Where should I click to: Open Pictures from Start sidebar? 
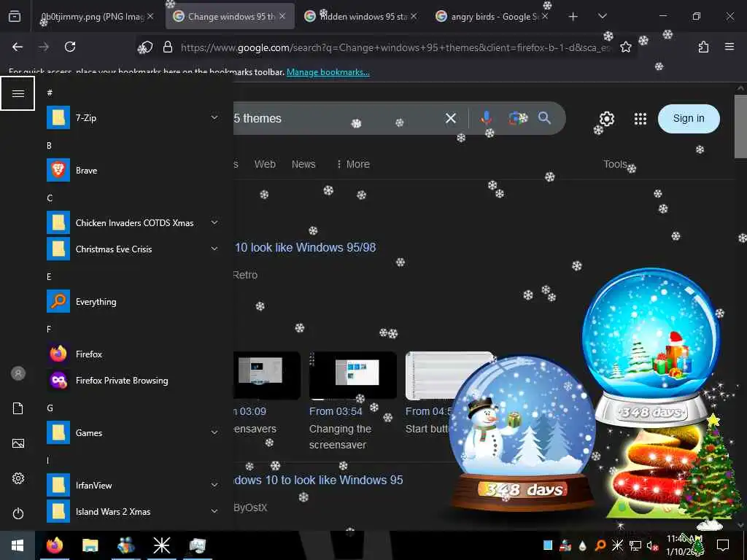tap(18, 443)
